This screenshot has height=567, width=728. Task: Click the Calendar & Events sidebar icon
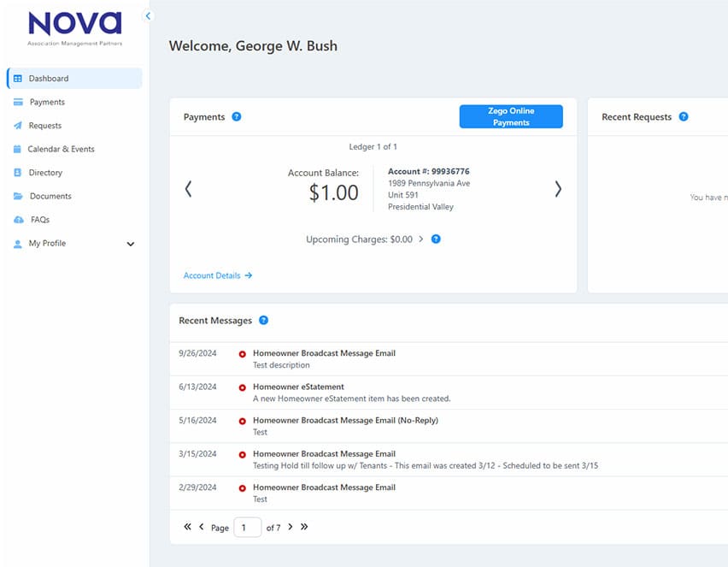click(x=18, y=149)
